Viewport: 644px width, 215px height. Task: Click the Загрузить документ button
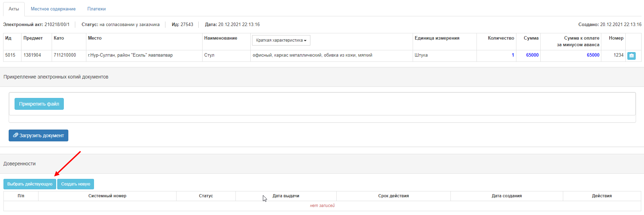[x=38, y=135]
